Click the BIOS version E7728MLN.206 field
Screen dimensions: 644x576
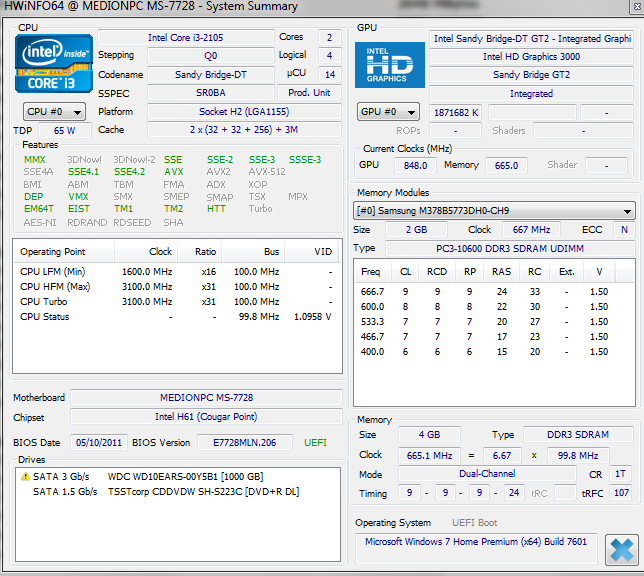[245, 442]
